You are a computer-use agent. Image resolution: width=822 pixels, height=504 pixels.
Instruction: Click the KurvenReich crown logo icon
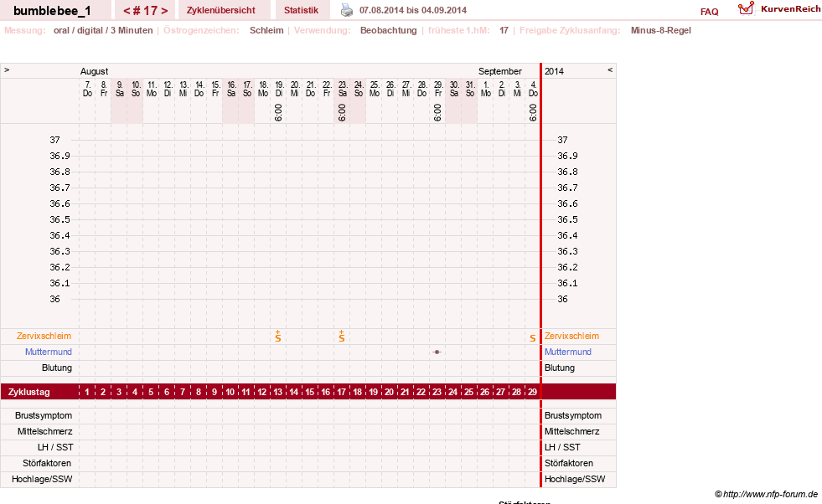click(x=746, y=8)
